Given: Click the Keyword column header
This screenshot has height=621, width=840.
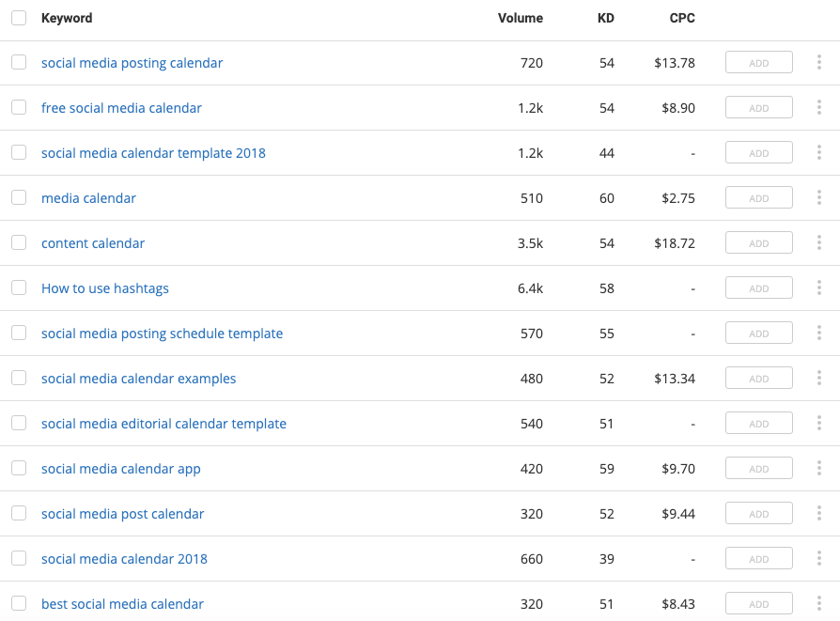Looking at the screenshot, I should 67,18.
